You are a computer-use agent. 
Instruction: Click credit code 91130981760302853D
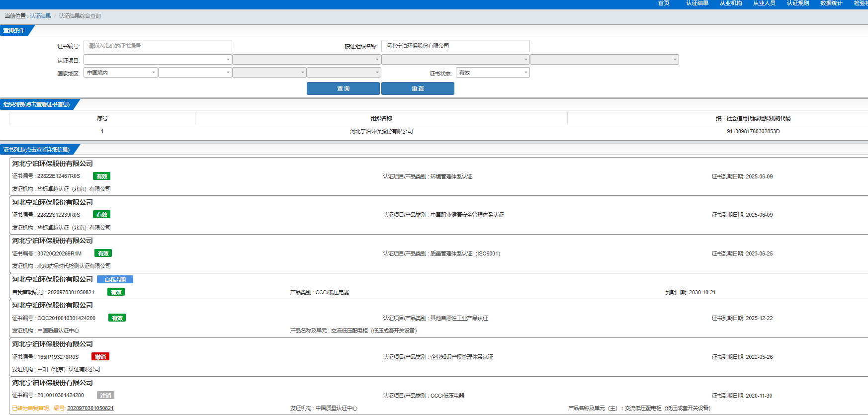point(753,131)
